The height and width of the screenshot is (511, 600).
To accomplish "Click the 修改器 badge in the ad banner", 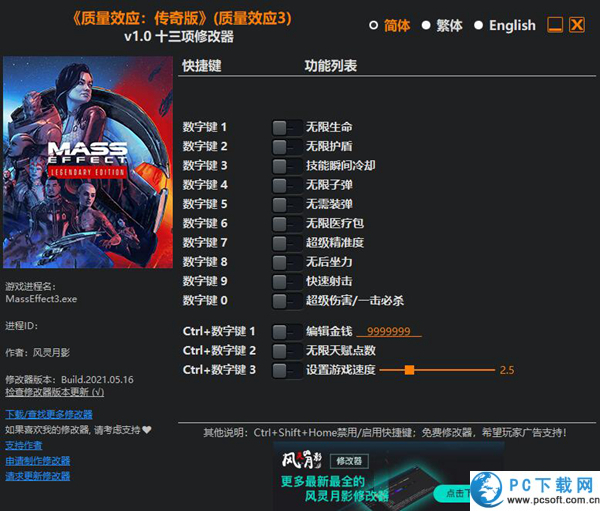I will [349, 461].
